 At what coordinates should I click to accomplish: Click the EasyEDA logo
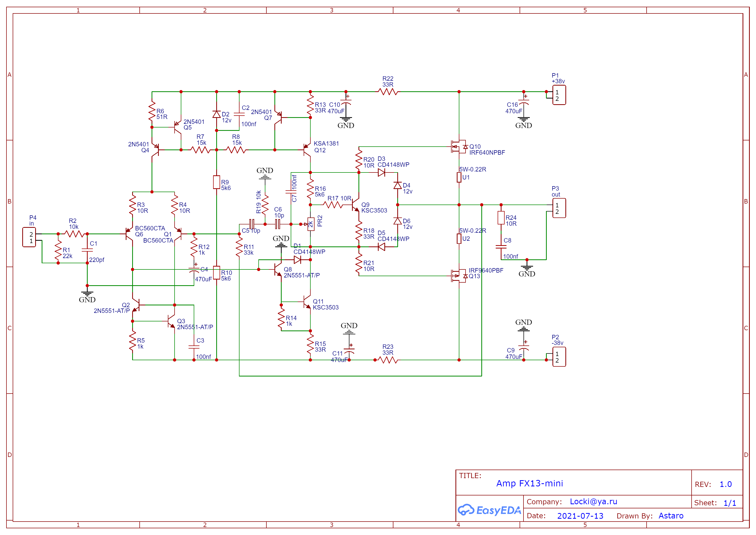[x=489, y=510]
